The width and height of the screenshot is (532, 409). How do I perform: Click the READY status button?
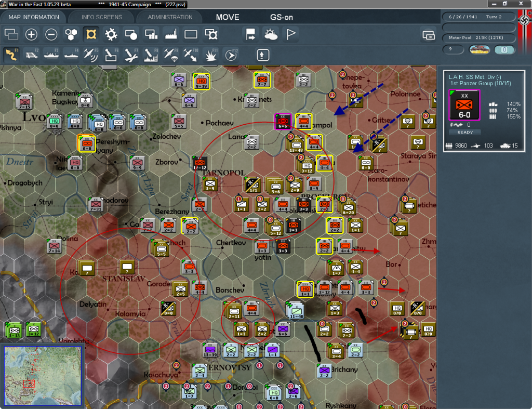coord(465,133)
